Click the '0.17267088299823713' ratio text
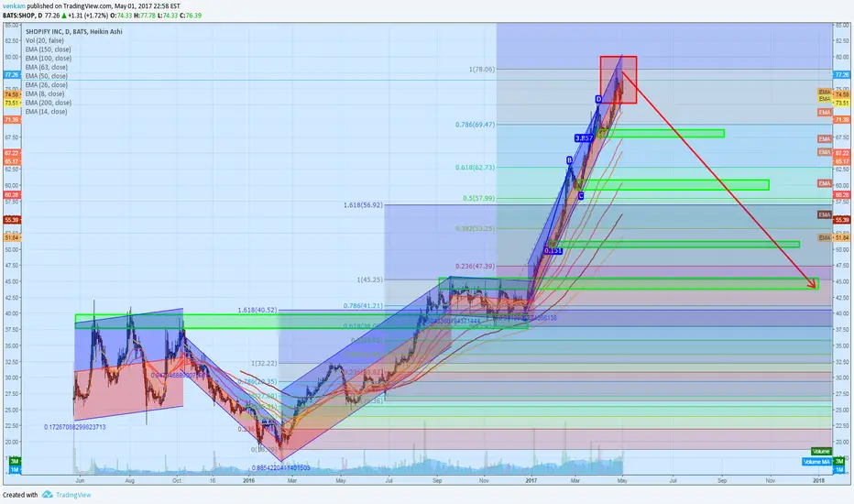The height and width of the screenshot is (504, 854). tap(75, 427)
